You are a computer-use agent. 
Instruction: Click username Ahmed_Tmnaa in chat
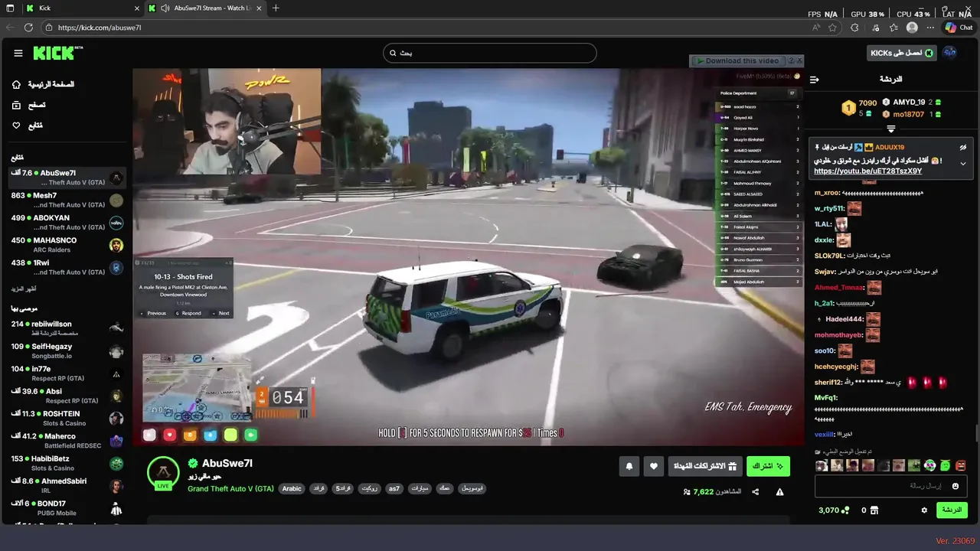[x=838, y=288]
